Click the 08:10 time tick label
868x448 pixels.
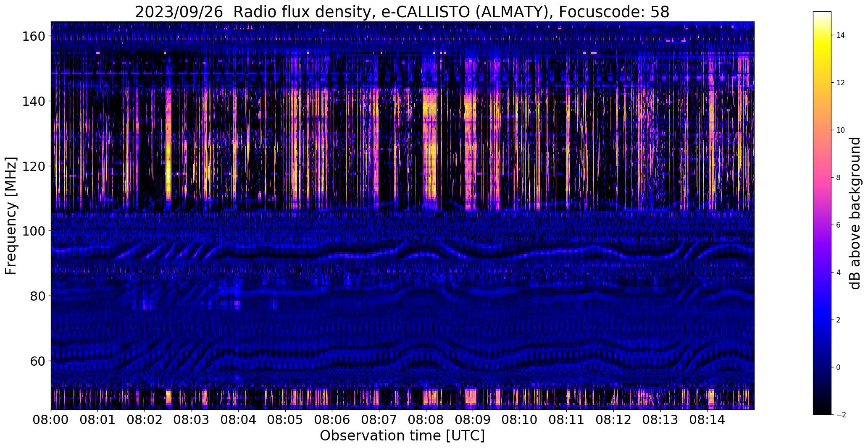coord(520,419)
